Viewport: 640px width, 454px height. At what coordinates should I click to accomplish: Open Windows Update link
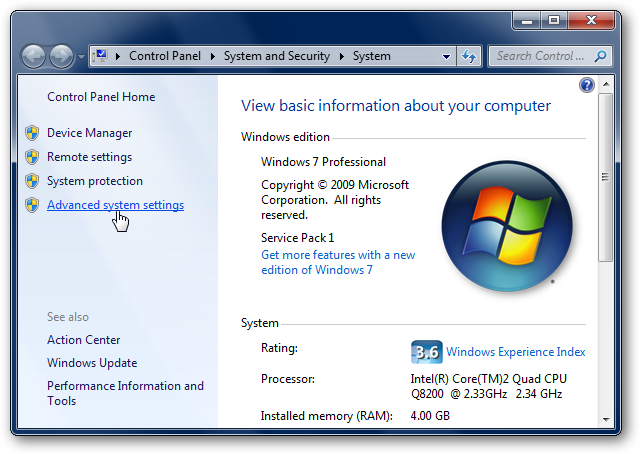[92, 363]
